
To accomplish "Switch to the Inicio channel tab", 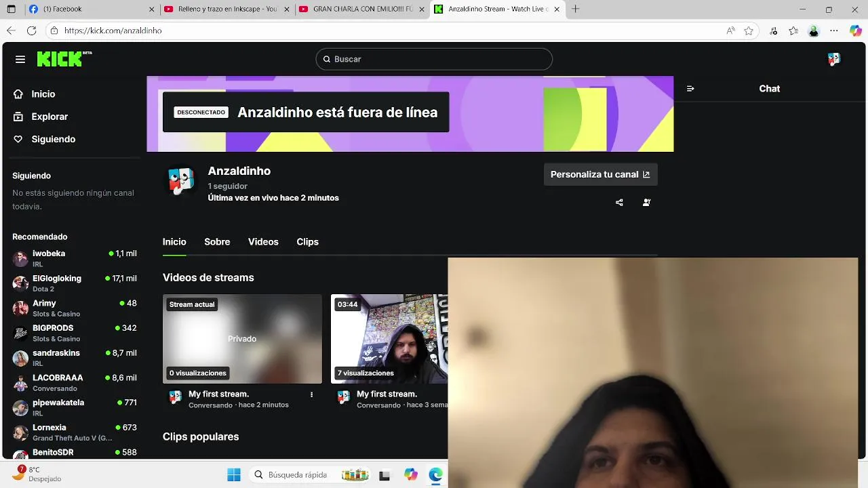I will coord(174,242).
